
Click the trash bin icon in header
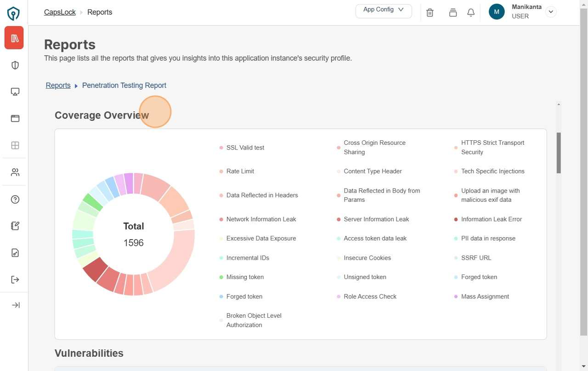pyautogui.click(x=430, y=13)
